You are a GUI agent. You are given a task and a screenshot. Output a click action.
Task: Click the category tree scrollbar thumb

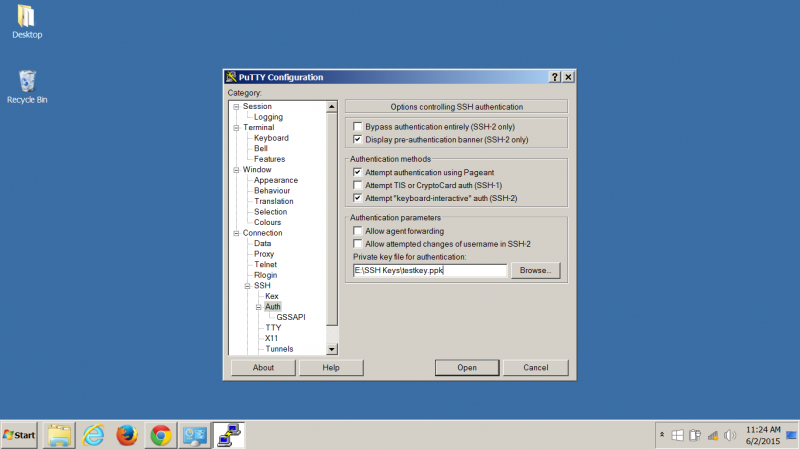click(332, 219)
